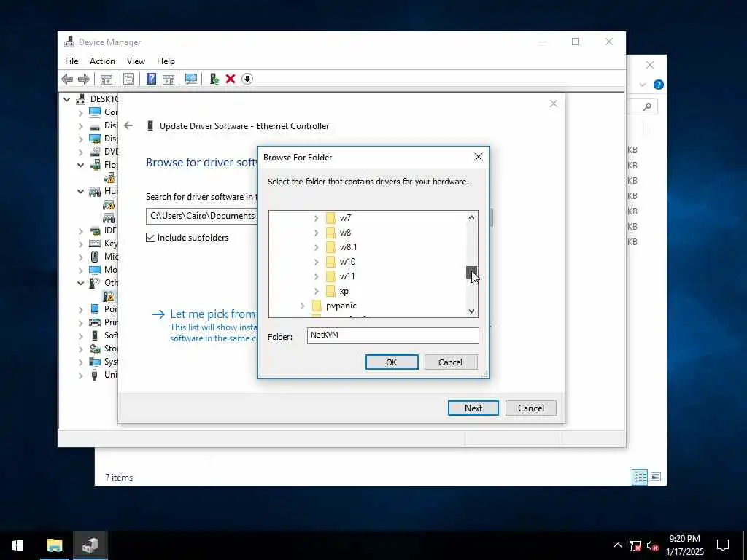Click the Forward arrow in Device Manager toolbar
Screen dimensions: 747x560
click(83, 79)
